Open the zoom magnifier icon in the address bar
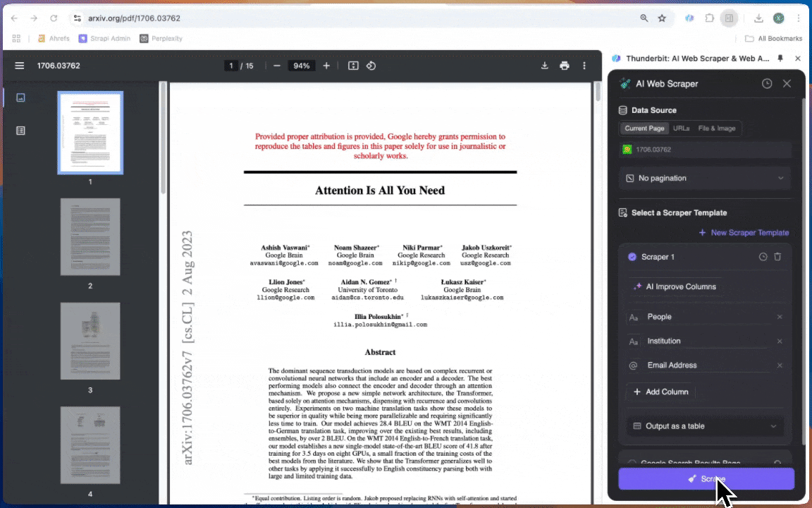The width and height of the screenshot is (812, 508). coord(644,18)
